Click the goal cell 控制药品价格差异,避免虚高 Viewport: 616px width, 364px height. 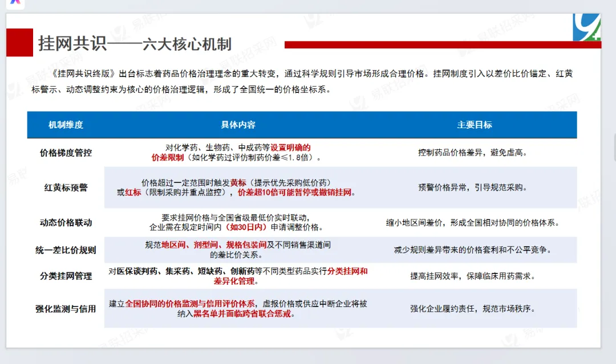tap(473, 153)
